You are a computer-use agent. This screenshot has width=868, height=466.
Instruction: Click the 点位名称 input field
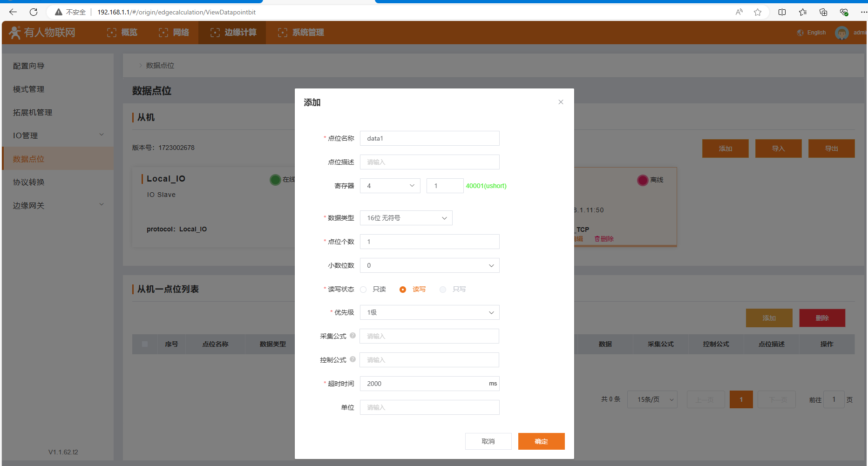tap(429, 138)
